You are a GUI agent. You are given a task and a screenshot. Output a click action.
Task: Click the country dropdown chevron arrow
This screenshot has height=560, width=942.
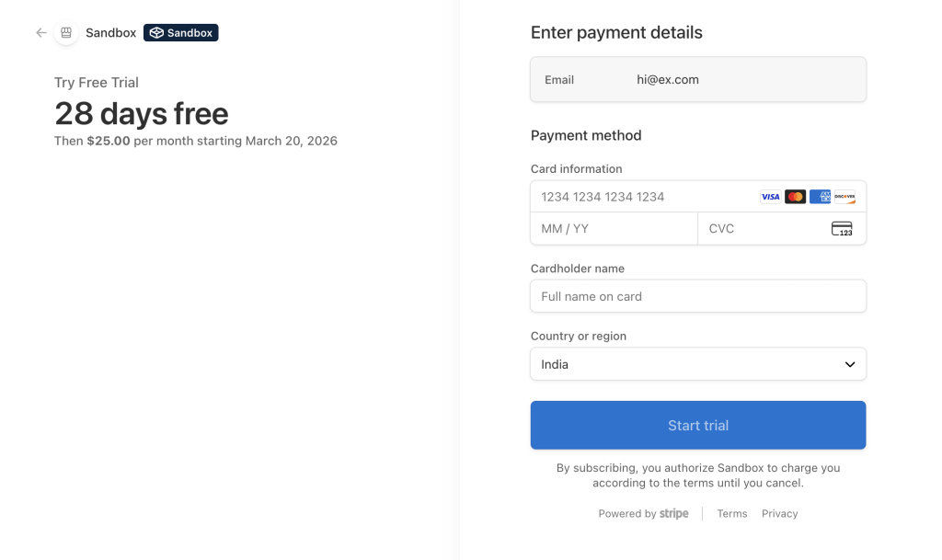(x=850, y=365)
